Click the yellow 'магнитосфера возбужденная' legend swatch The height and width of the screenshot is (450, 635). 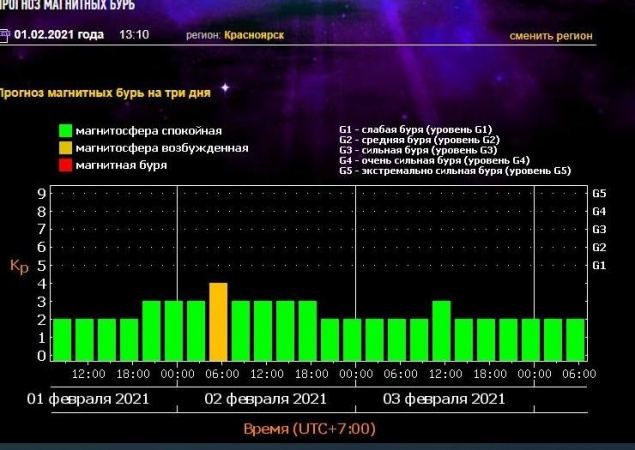click(x=65, y=147)
